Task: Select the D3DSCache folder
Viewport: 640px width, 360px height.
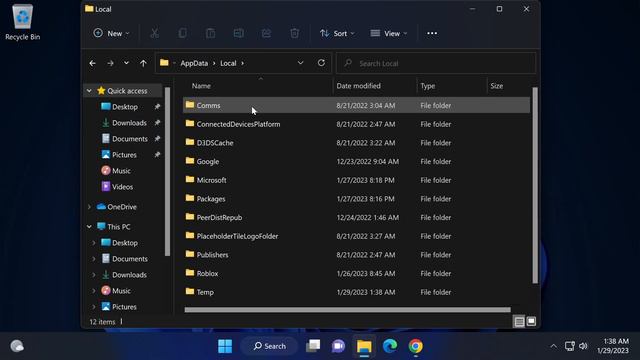Action: (x=356, y=143)
